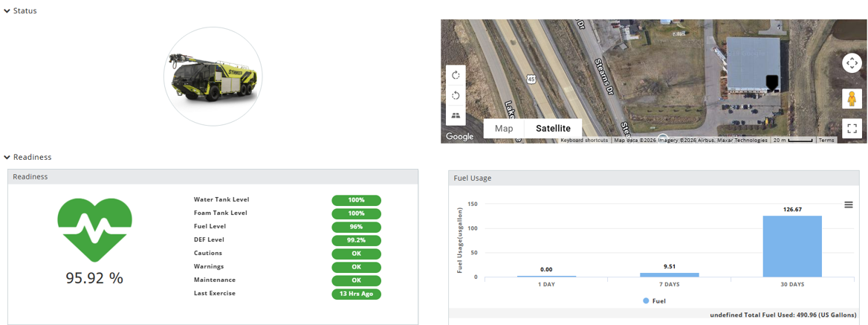
Task: Click Fuel Level 96% badge
Action: point(357,227)
